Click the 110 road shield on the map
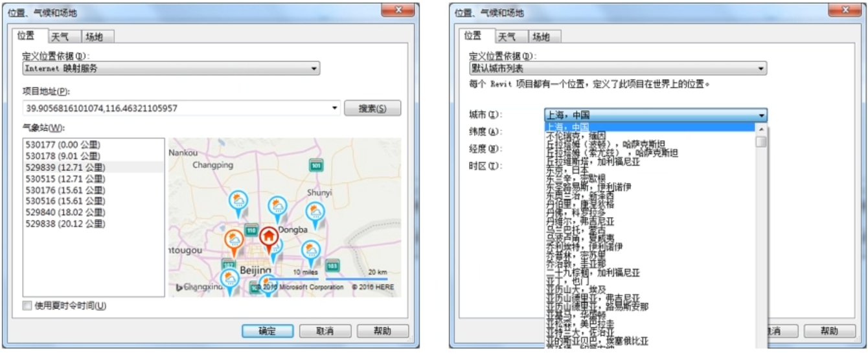The height and width of the screenshot is (355, 868). (x=251, y=230)
